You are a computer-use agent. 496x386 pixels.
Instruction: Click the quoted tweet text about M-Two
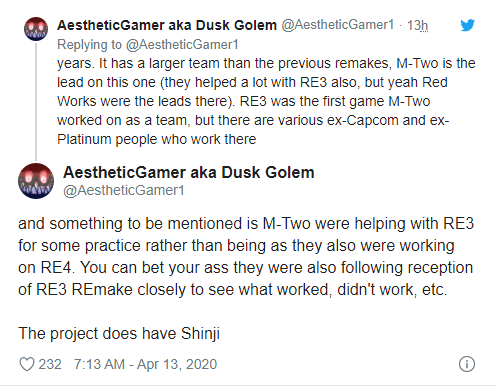pyautogui.click(x=266, y=101)
